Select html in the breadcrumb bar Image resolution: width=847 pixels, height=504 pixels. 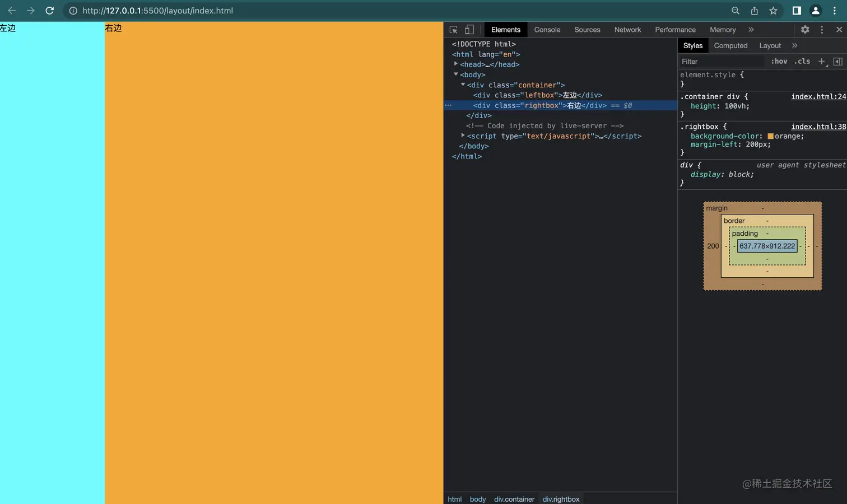(455, 499)
